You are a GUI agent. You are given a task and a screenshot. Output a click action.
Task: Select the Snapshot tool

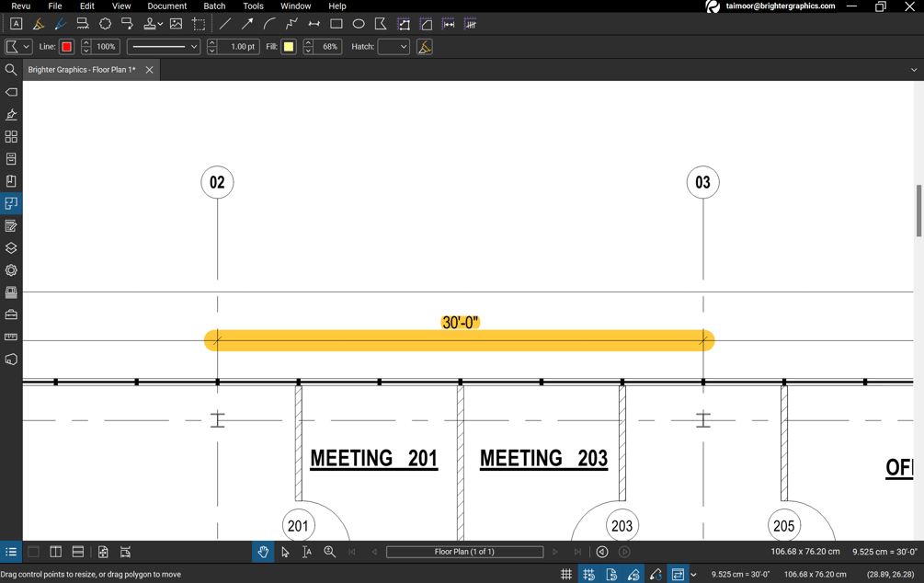(197, 23)
